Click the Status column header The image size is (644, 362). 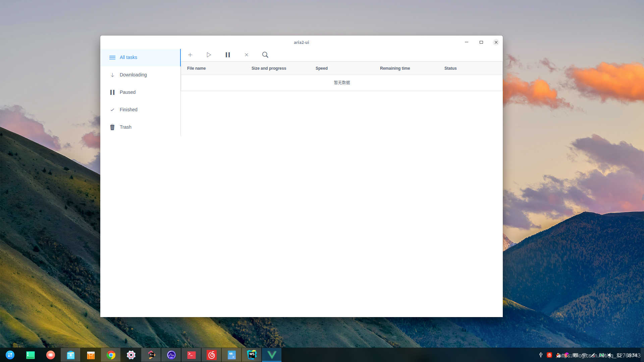pyautogui.click(x=450, y=68)
